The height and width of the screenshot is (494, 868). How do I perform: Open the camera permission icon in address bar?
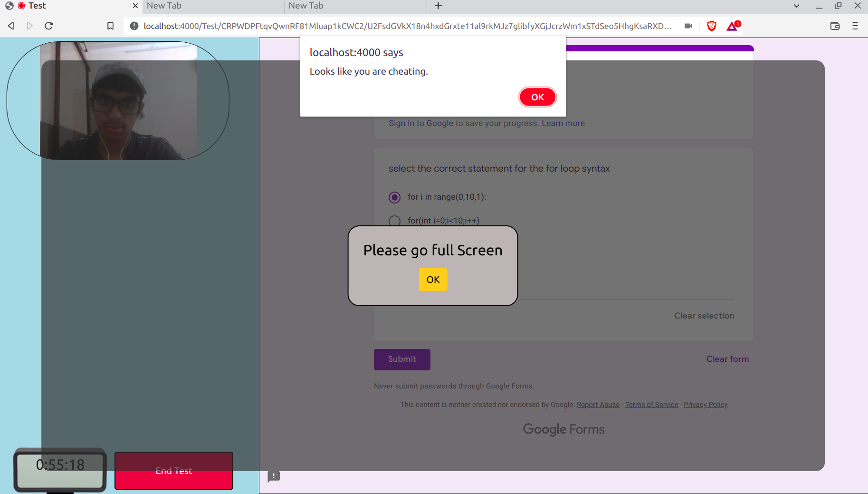688,26
